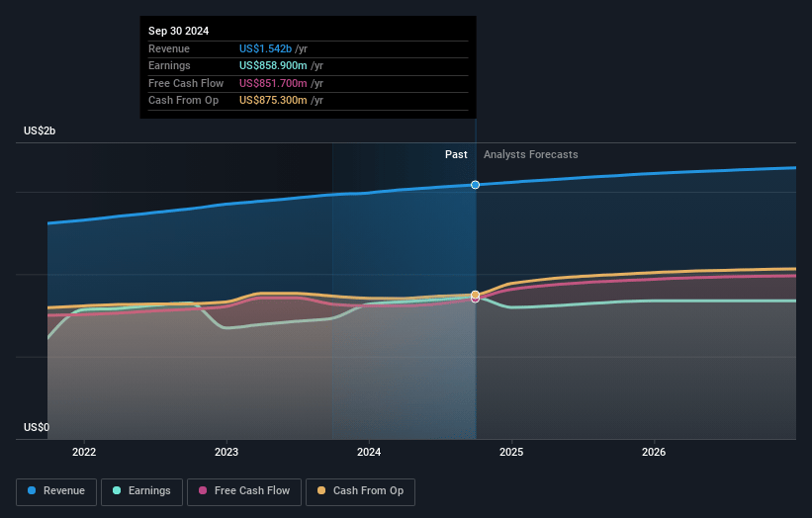Toggle the Revenue legend button

[x=56, y=491]
